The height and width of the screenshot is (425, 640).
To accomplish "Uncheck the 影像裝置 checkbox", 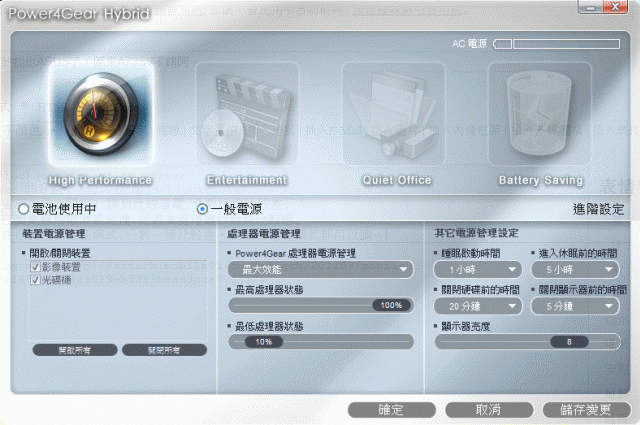I will coord(35,267).
